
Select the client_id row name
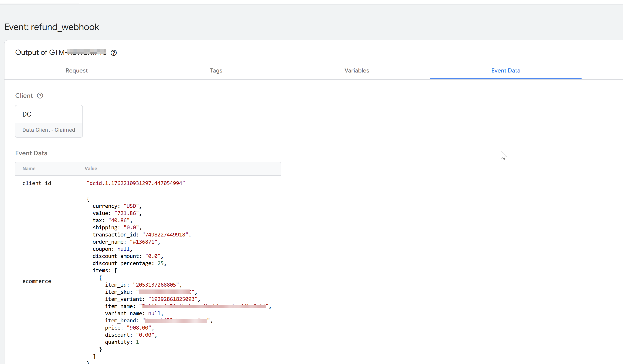pyautogui.click(x=37, y=183)
